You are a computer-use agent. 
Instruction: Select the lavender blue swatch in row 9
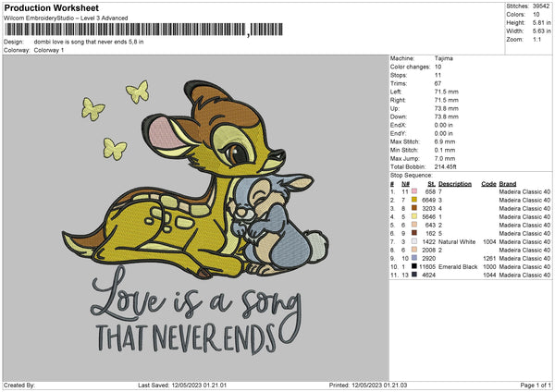413,258
